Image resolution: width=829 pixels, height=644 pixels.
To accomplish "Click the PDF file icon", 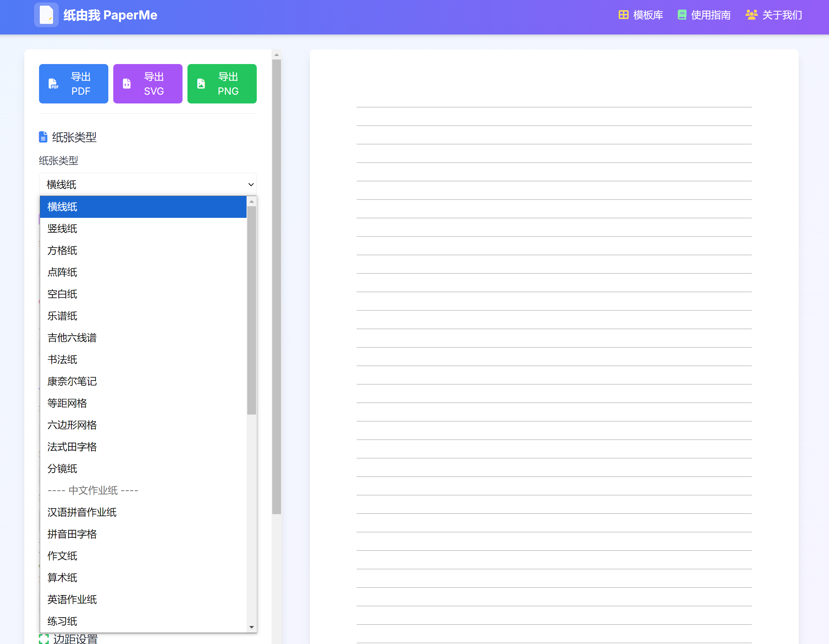I will coord(53,84).
